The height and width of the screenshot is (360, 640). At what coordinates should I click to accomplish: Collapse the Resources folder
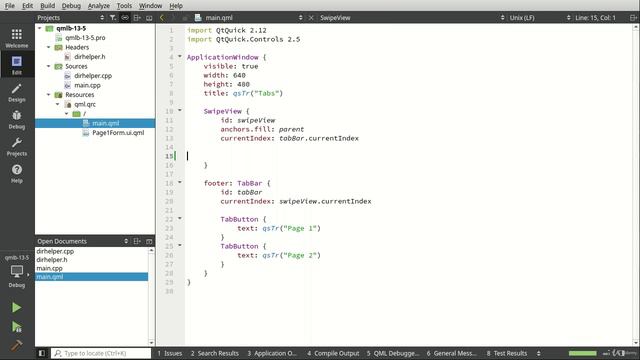(x=49, y=95)
